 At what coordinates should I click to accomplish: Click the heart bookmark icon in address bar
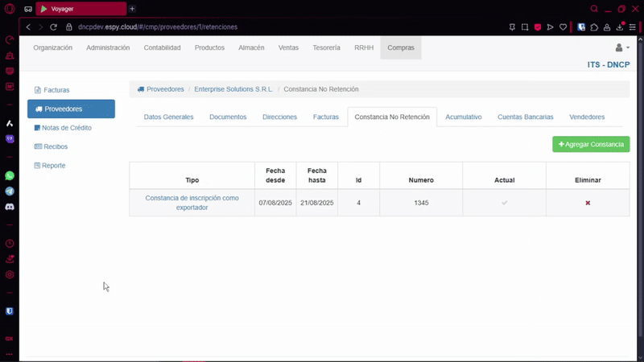pos(563,27)
